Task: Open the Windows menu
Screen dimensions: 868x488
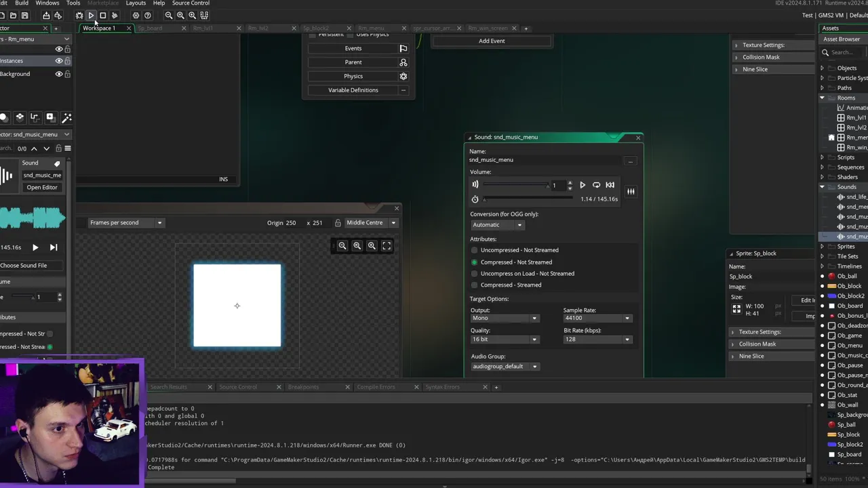Action: point(47,3)
